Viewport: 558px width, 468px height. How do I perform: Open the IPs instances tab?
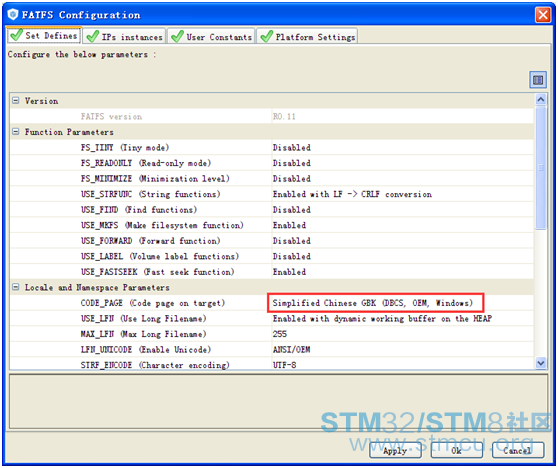tap(124, 37)
